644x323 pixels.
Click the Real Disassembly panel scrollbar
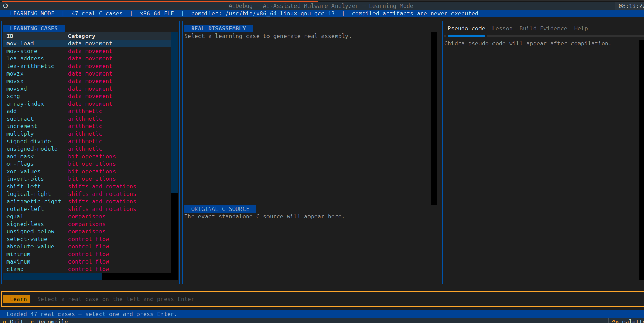[434, 119]
